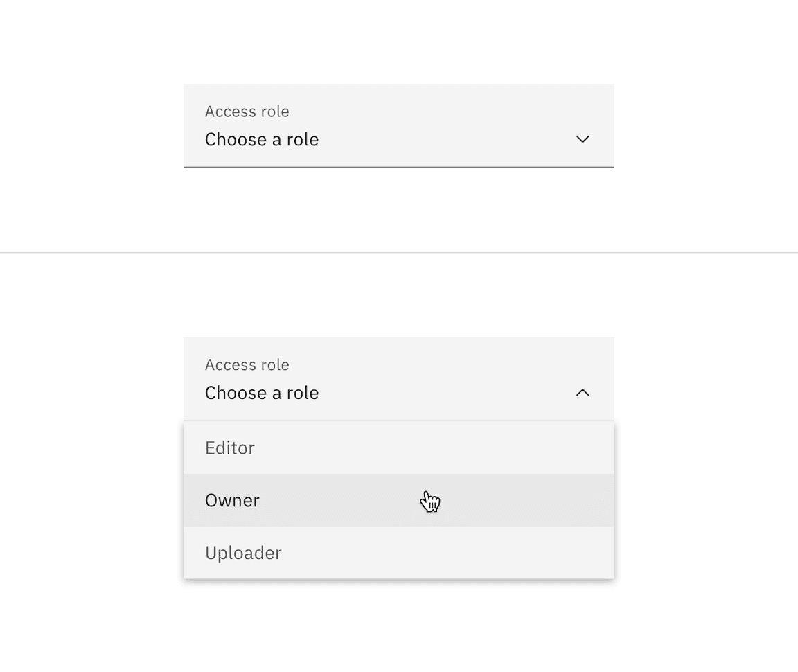Click 'Choose a role' placeholder in open dropdown
798x672 pixels.
pos(262,393)
